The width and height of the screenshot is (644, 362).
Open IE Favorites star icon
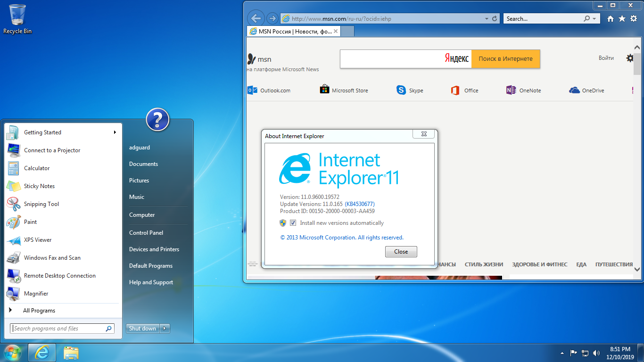tap(622, 19)
